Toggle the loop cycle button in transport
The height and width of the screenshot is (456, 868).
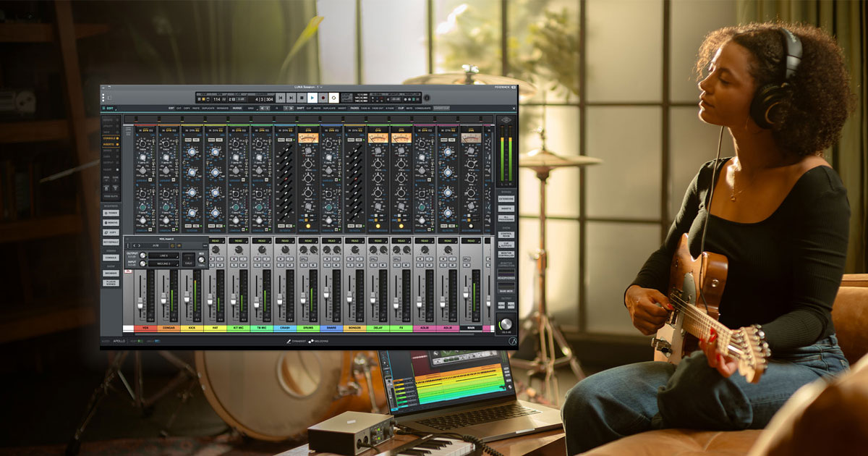click(333, 98)
